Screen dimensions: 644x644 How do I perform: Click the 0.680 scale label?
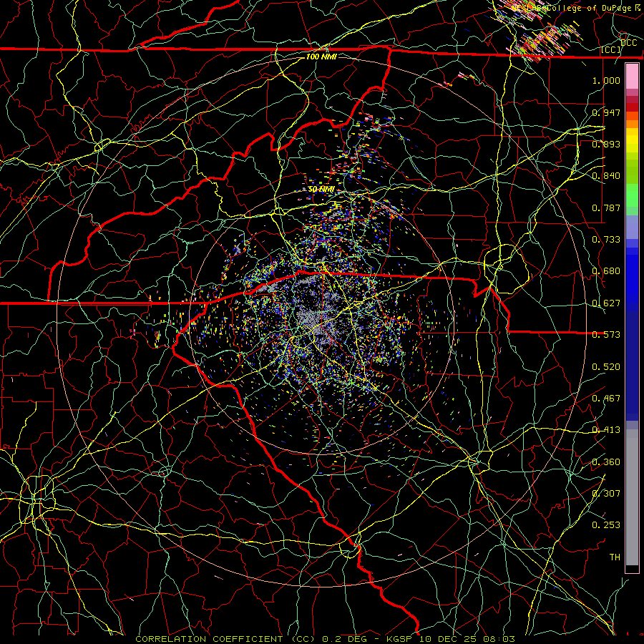click(x=606, y=271)
